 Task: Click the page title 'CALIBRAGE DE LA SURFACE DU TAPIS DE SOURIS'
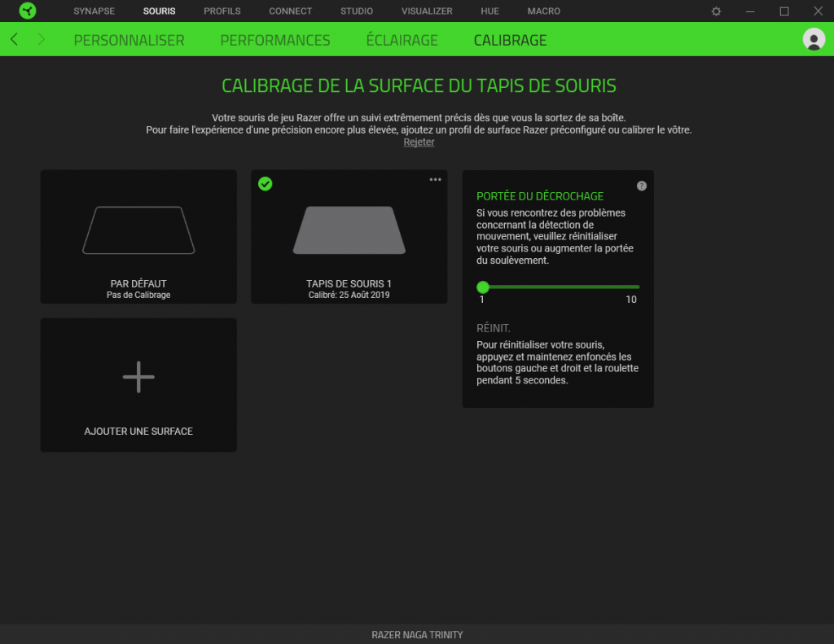(419, 85)
